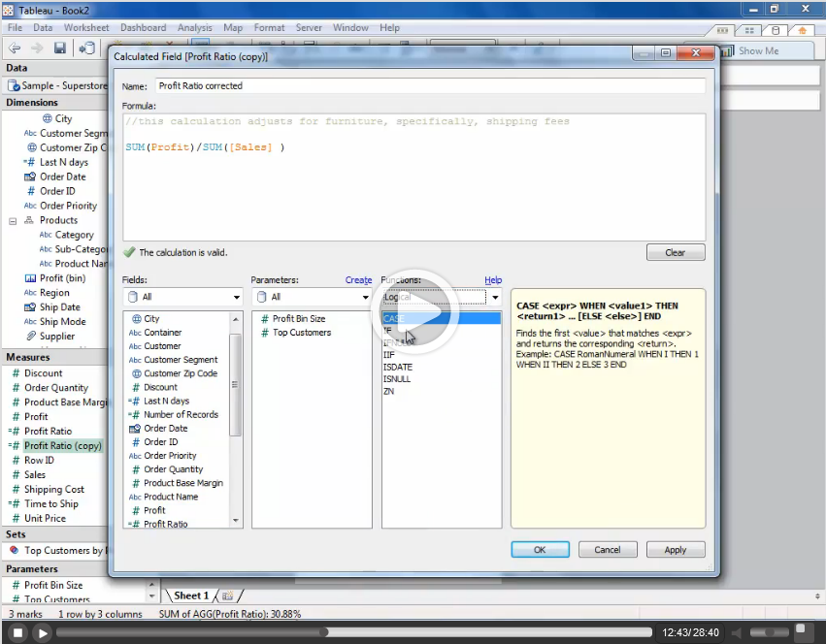Collapse the Products hierarchy in Dimensions
826x644 pixels.
tap(14, 220)
